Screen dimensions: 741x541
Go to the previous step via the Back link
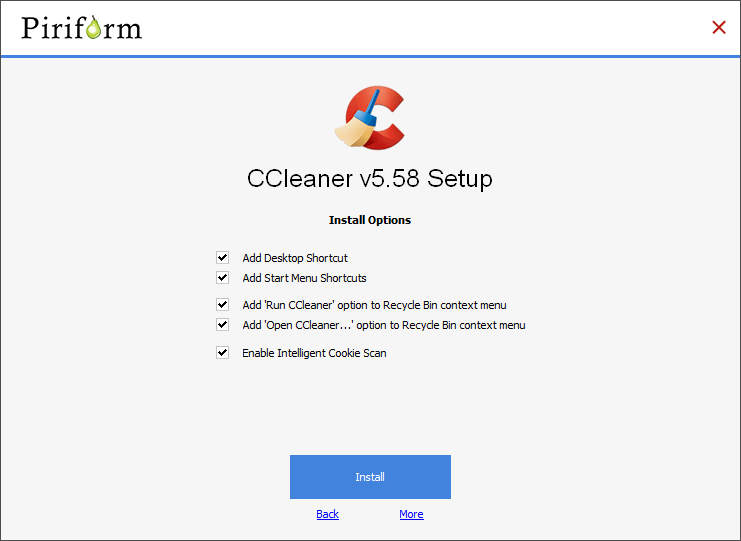pyautogui.click(x=327, y=514)
